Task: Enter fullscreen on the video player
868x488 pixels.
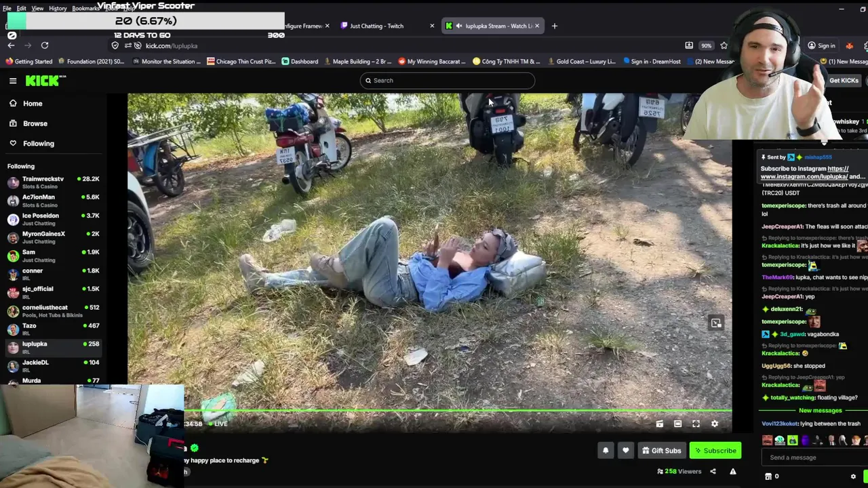Action: pos(696,424)
